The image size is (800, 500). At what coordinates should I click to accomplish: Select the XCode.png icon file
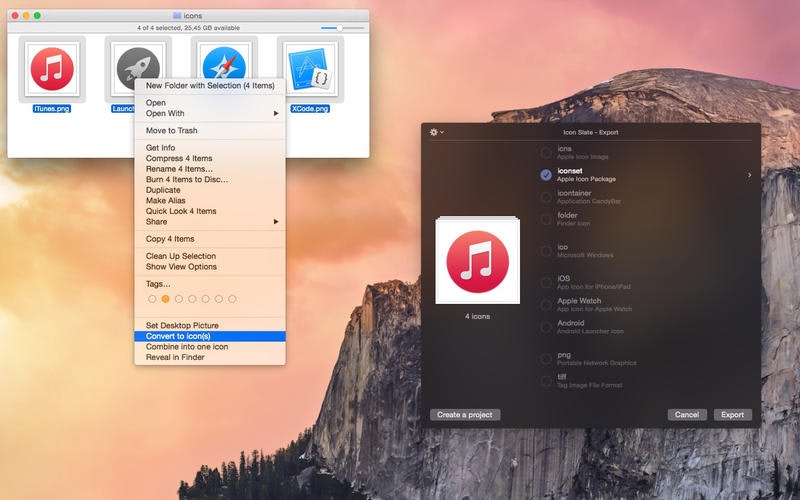(310, 69)
